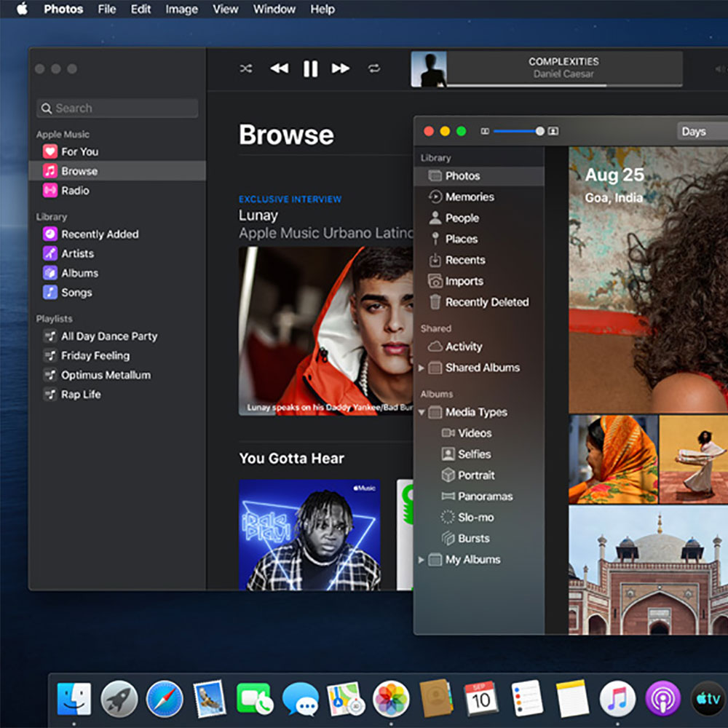
Task: Open the For You section
Action: (x=79, y=151)
